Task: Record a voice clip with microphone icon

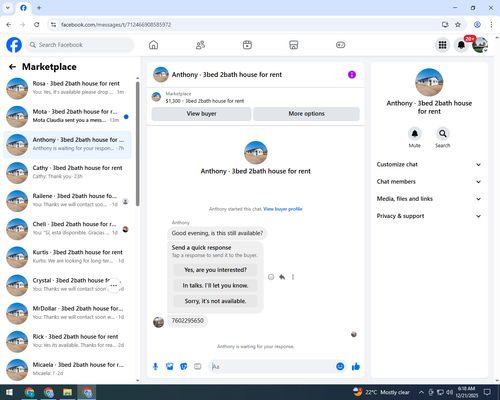Action: click(155, 367)
